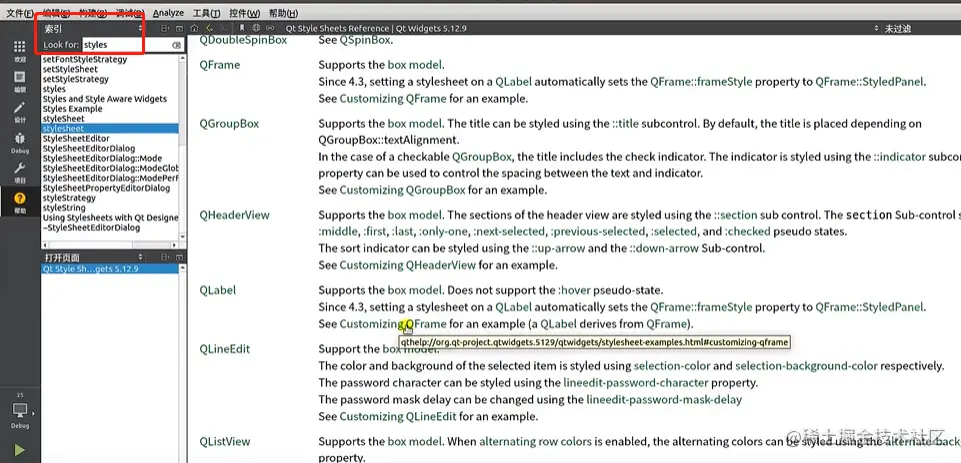
Task: Open the 编辑 edit mode in sidebar
Action: (x=20, y=82)
